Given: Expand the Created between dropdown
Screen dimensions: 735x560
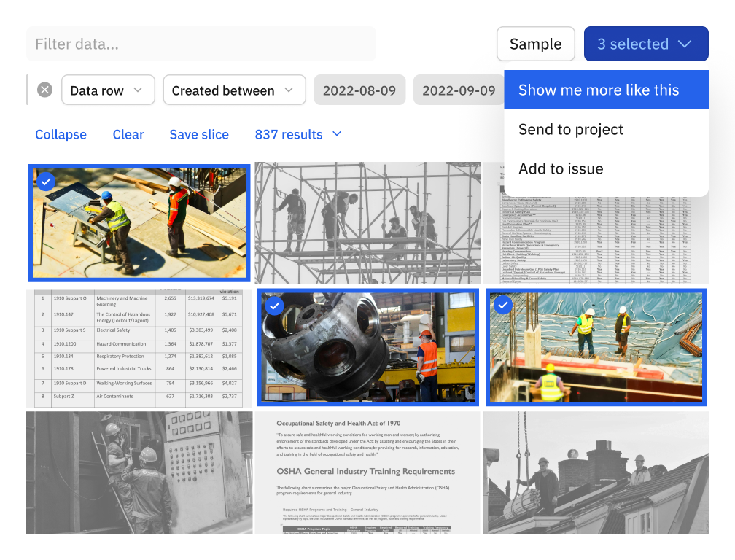Looking at the screenshot, I should point(233,90).
